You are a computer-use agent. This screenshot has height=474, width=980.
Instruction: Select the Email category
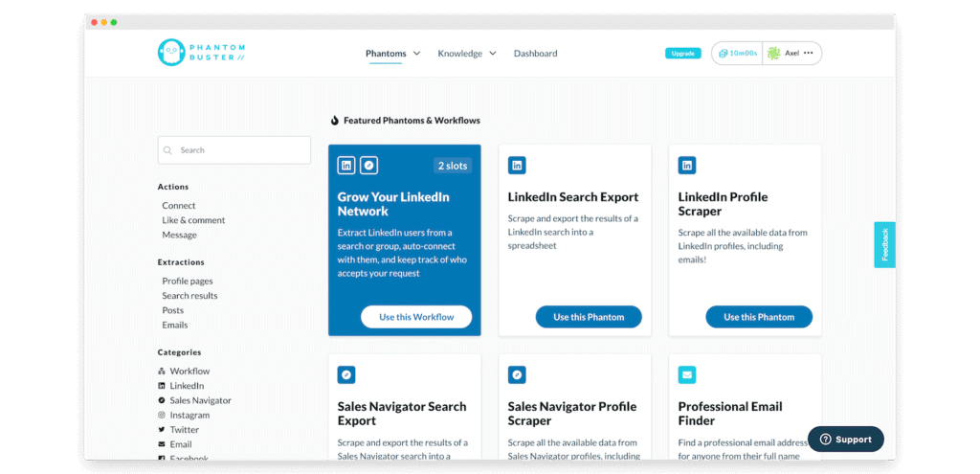[x=181, y=444]
